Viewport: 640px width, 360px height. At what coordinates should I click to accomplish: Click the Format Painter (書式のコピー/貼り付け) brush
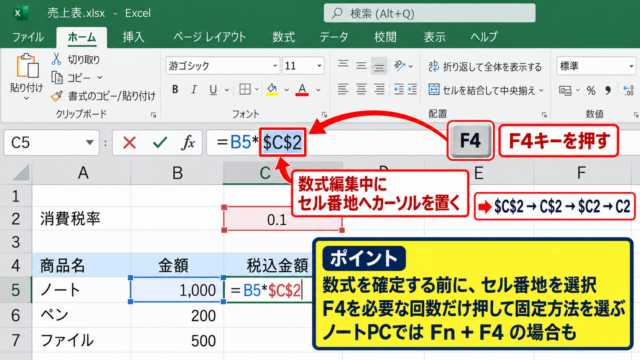tap(57, 96)
